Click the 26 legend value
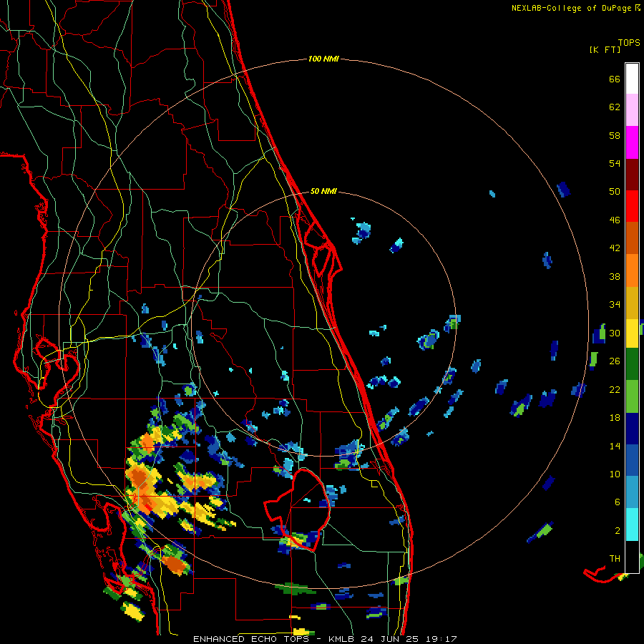Screen dimensions: 644x644 [x=615, y=361]
